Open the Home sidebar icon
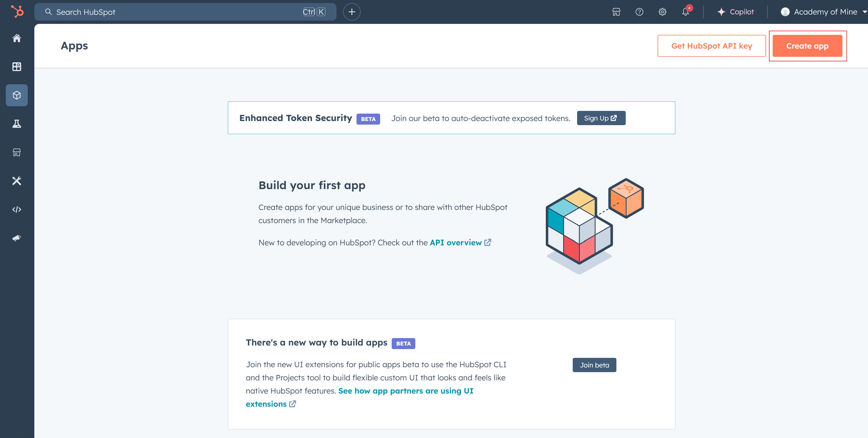Viewport: 868px width, 438px height. coord(16,38)
